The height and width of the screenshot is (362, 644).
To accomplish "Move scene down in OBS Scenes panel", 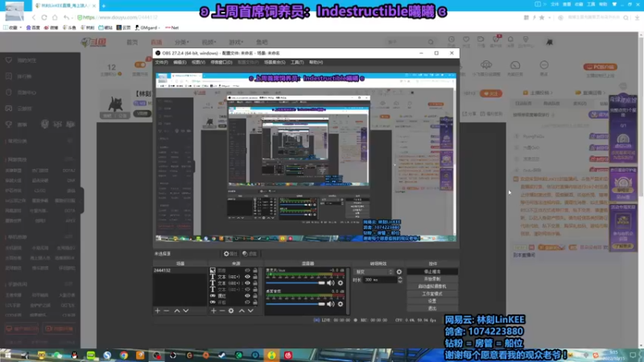I will [x=186, y=311].
